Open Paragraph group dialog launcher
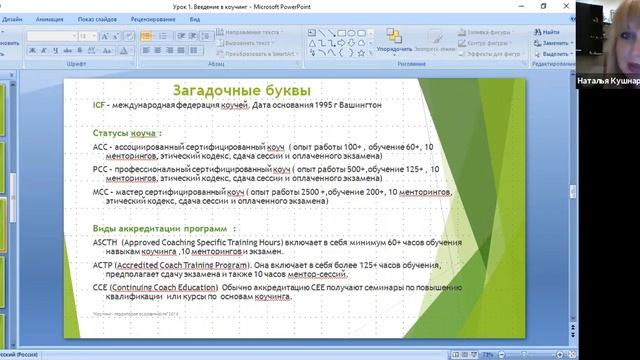This screenshot has width=640, height=360. click(x=298, y=64)
